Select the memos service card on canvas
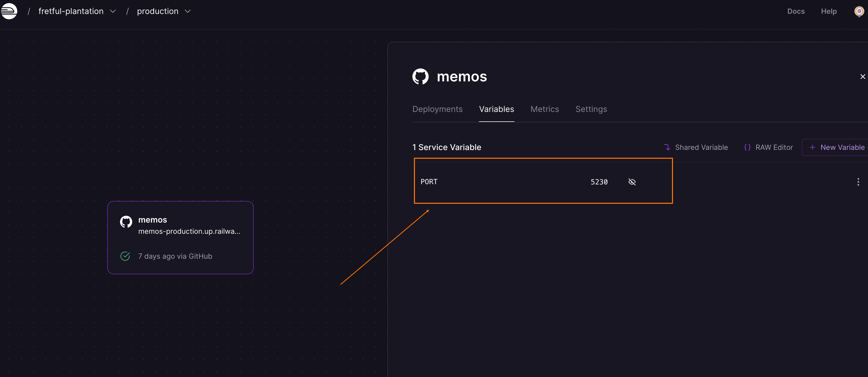 180,238
